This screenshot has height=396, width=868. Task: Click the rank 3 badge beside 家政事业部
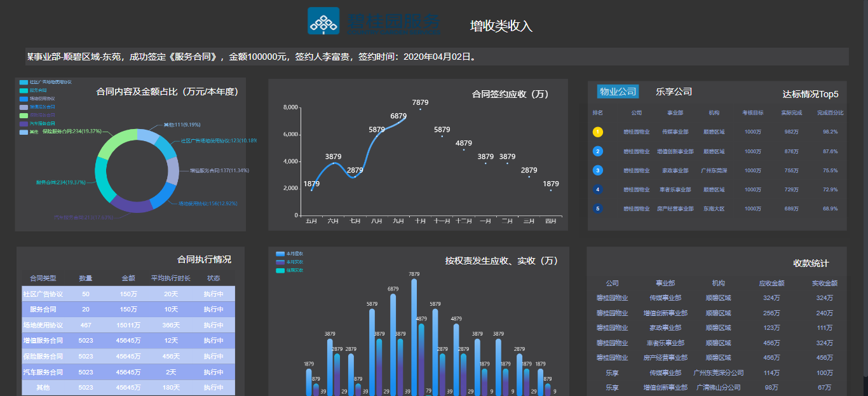click(597, 170)
